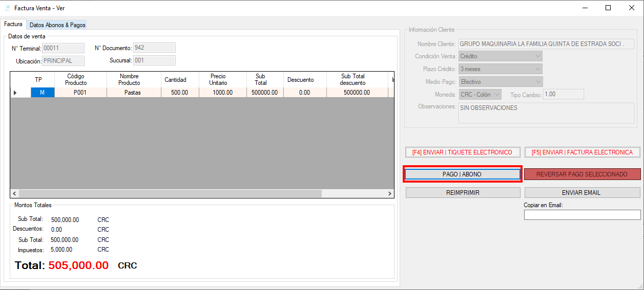Select the P001 product code cell
The width and height of the screenshot is (644, 290).
point(80,93)
